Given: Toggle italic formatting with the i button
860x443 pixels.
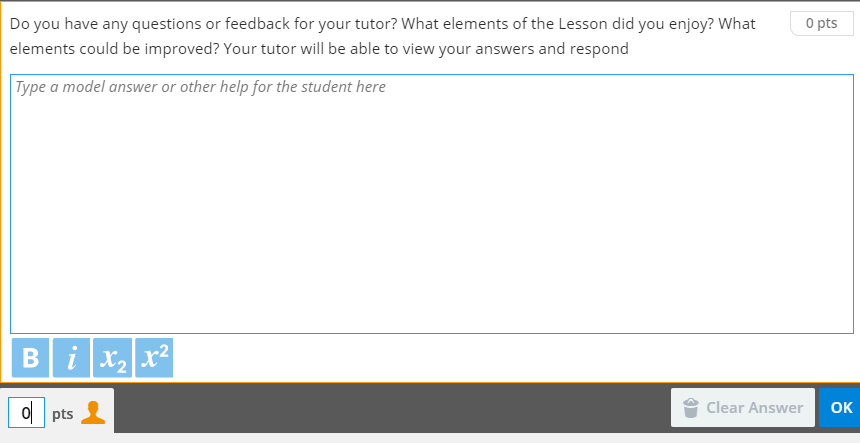Looking at the screenshot, I should (71, 358).
